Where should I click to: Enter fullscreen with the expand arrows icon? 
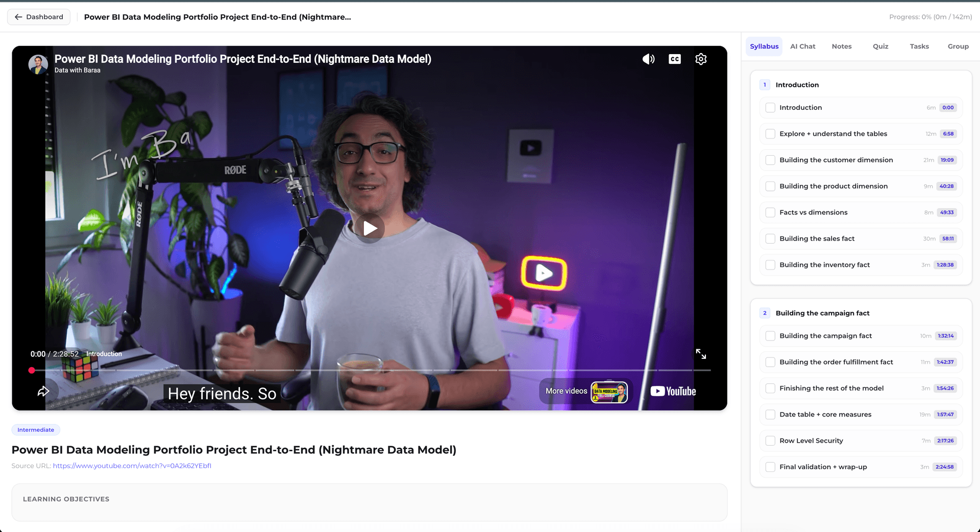701,354
